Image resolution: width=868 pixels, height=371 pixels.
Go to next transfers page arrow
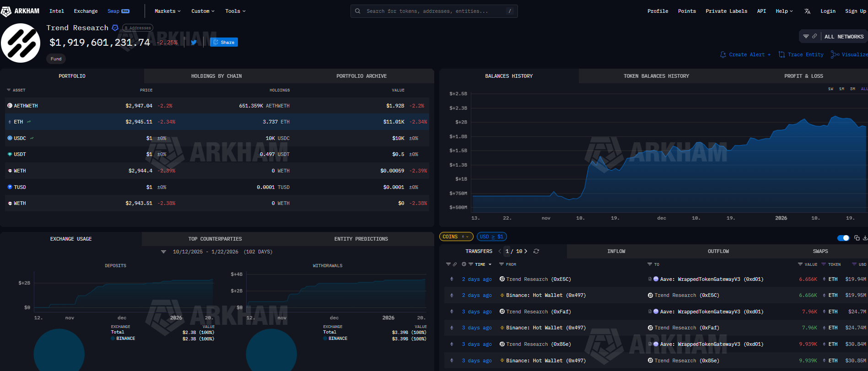point(526,251)
